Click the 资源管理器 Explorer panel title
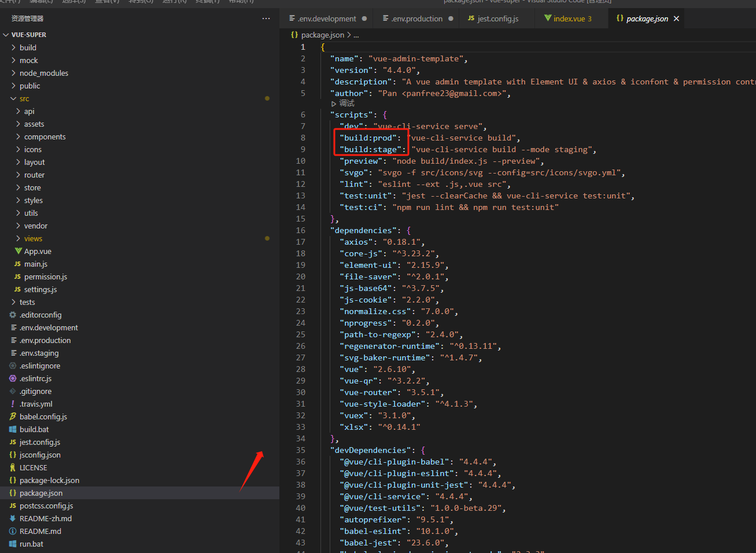756x553 pixels. (28, 19)
